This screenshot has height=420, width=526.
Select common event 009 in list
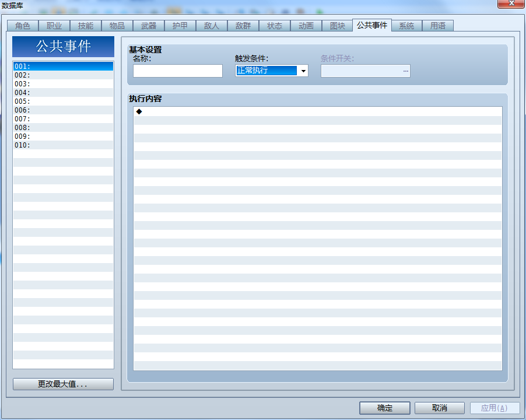click(63, 136)
